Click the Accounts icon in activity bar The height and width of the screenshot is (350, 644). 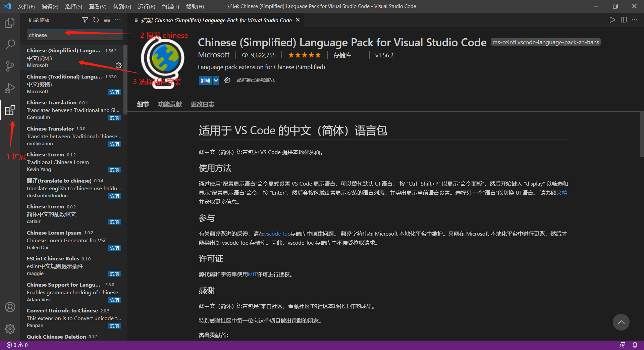10,307
